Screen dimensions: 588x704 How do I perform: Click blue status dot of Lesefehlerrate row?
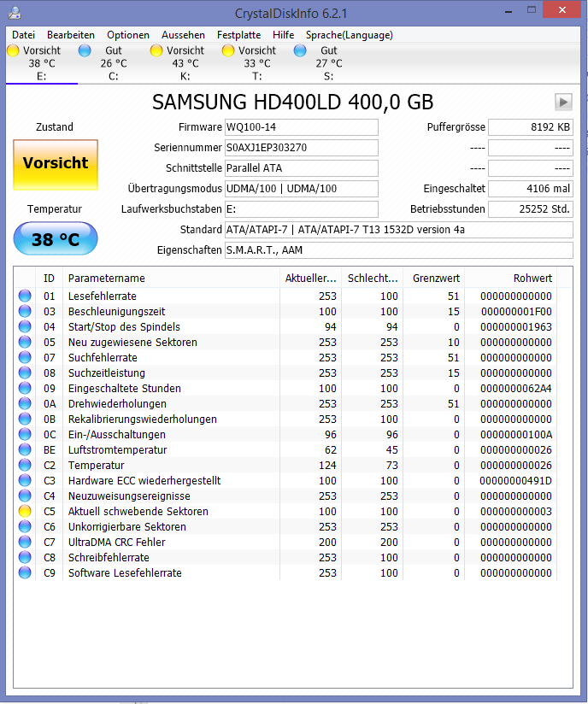coord(25,296)
